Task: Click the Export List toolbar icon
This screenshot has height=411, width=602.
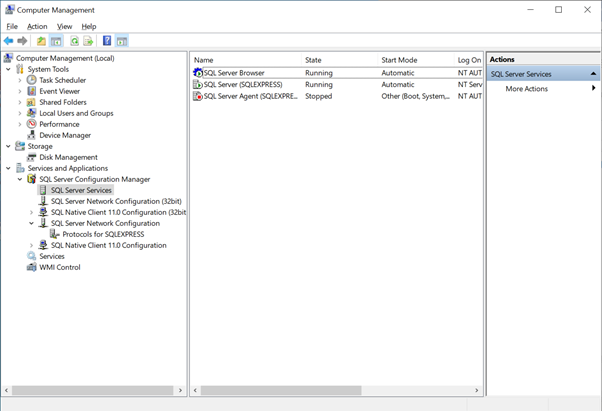Action: pos(88,41)
